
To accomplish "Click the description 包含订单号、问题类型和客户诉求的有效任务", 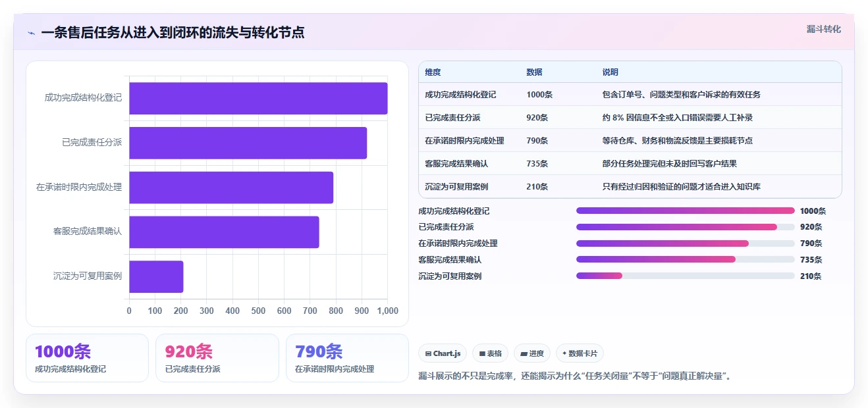I will click(x=681, y=95).
